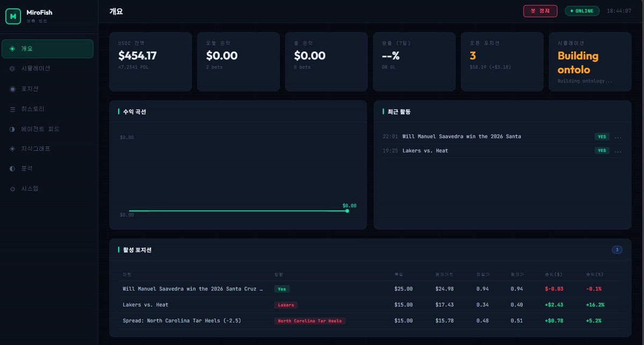Viewport: 644px width, 345px height.
Task: Click the 에이전트 피드 half-circle icon
Action: pos(12,129)
